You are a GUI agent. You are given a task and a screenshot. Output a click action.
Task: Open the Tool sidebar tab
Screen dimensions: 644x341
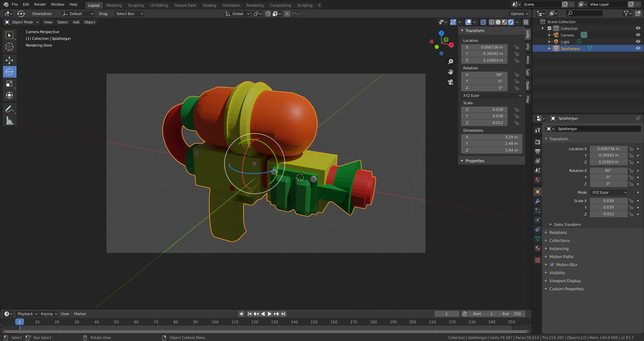click(x=528, y=47)
